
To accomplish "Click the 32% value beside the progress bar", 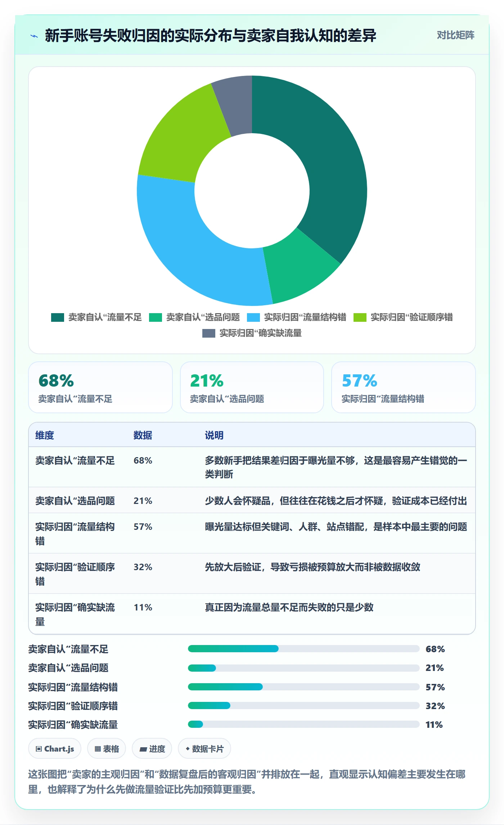I will [x=435, y=706].
